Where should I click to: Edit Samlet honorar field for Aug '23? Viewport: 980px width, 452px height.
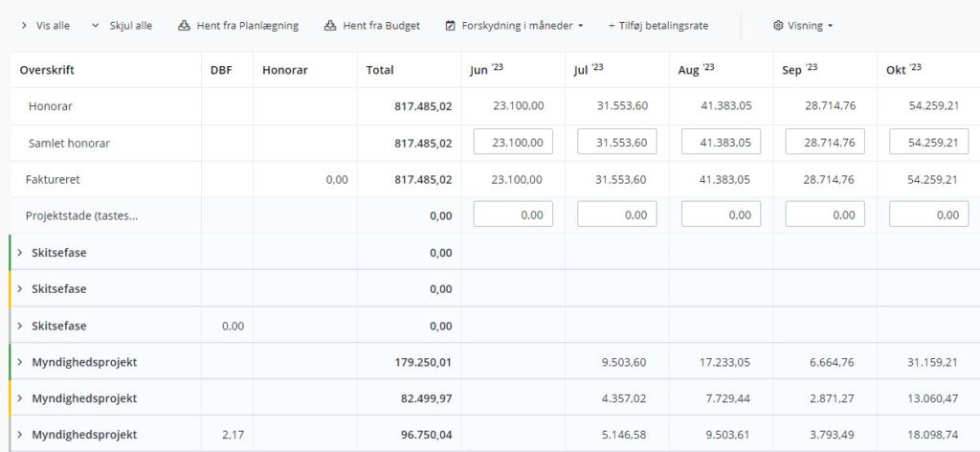point(721,142)
